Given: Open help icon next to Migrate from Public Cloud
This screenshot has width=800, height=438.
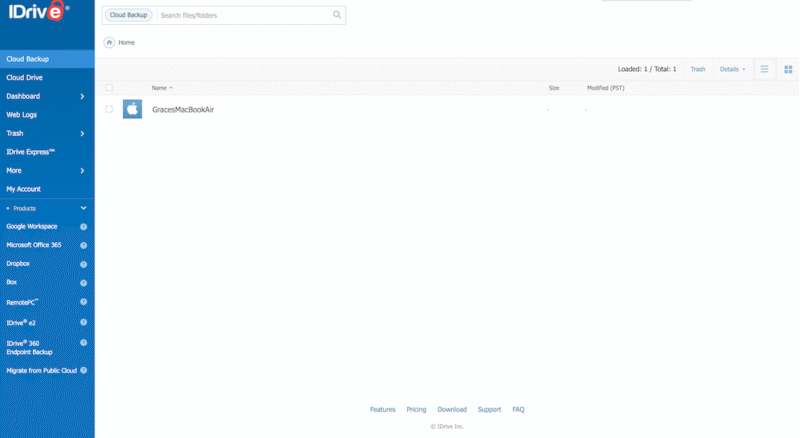Looking at the screenshot, I should coord(84,370).
